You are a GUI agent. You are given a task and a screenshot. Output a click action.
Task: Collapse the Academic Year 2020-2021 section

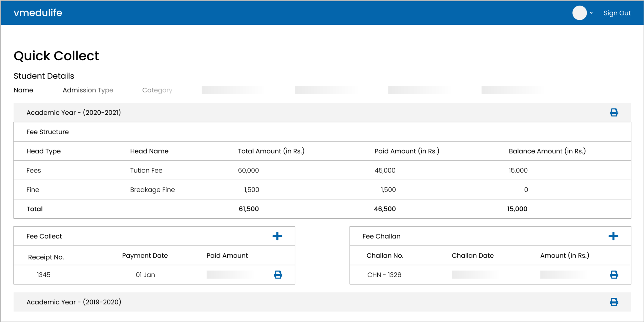point(74,112)
